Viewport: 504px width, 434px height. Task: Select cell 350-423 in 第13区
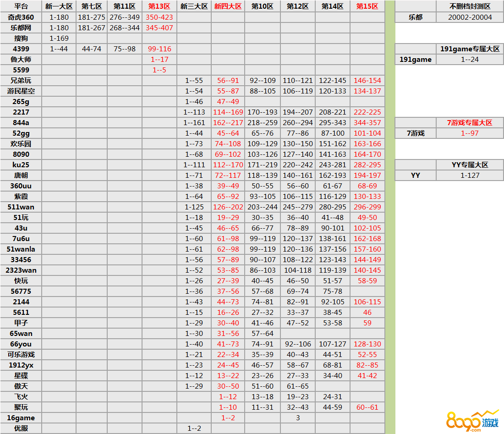[159, 17]
